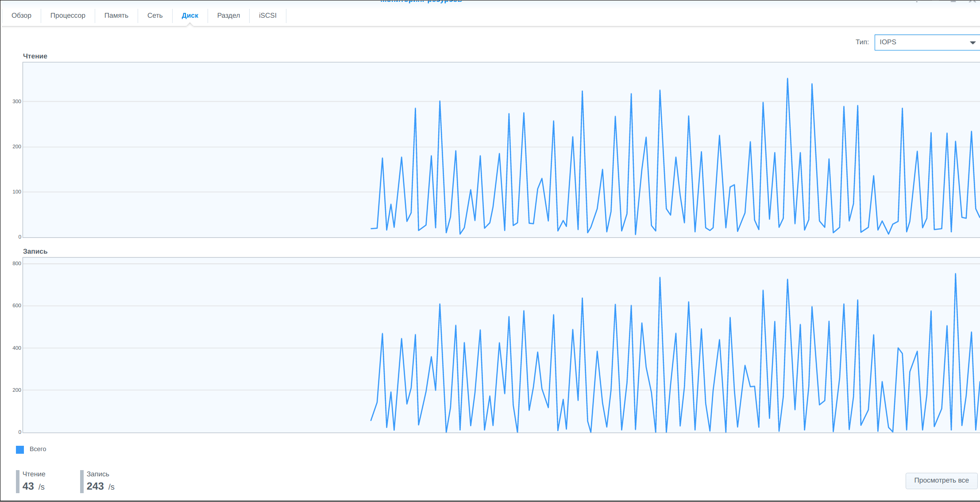
Task: Open the Сеть tab
Action: pos(155,15)
